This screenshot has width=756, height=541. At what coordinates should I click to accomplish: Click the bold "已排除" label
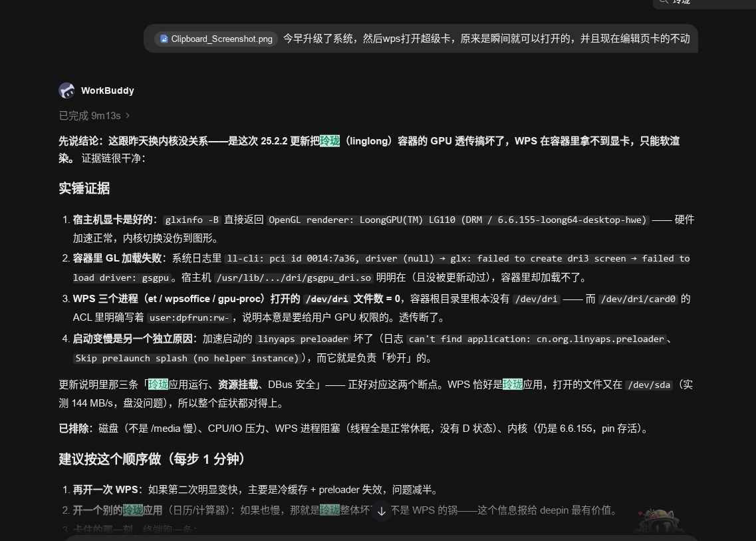74,429
